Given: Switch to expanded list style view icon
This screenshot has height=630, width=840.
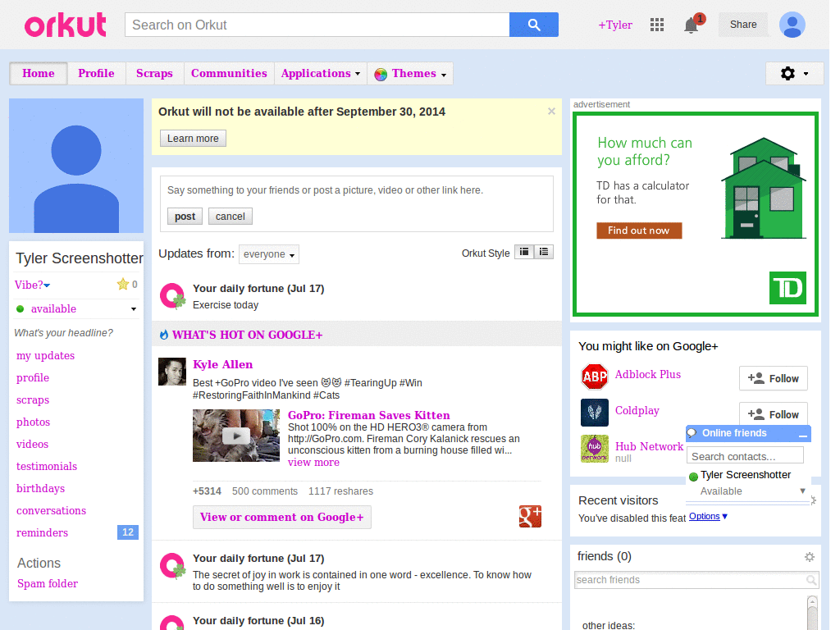Looking at the screenshot, I should click(544, 252).
